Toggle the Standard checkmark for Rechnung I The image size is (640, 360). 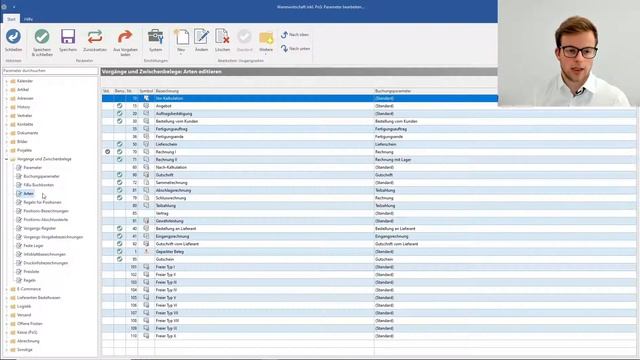pos(107,152)
